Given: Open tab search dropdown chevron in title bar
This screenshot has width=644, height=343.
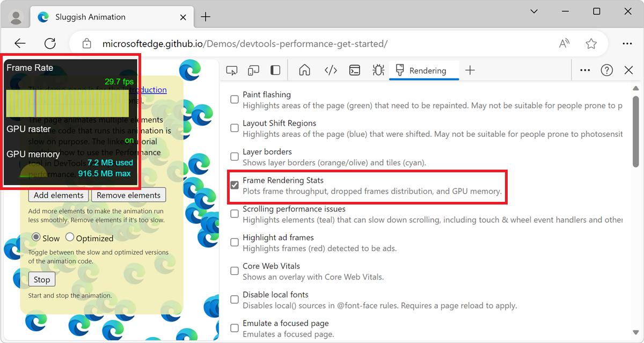Looking at the screenshot, I should 534,11.
